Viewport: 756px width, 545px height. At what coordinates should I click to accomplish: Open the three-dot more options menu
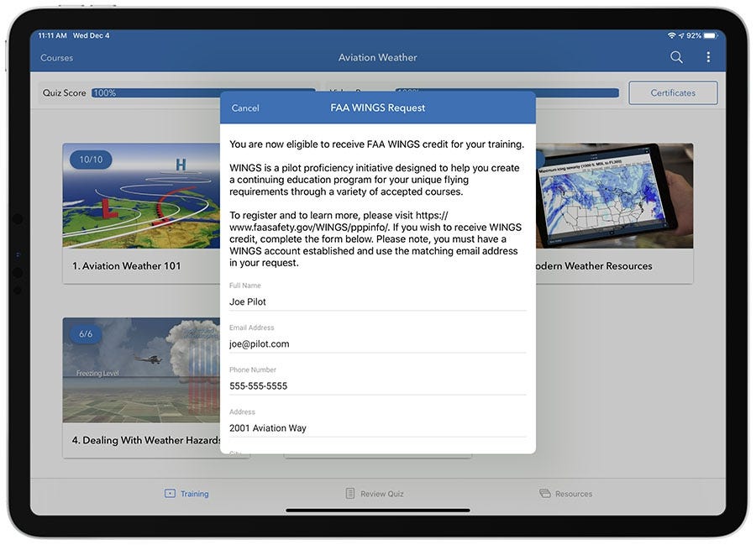[x=708, y=57]
